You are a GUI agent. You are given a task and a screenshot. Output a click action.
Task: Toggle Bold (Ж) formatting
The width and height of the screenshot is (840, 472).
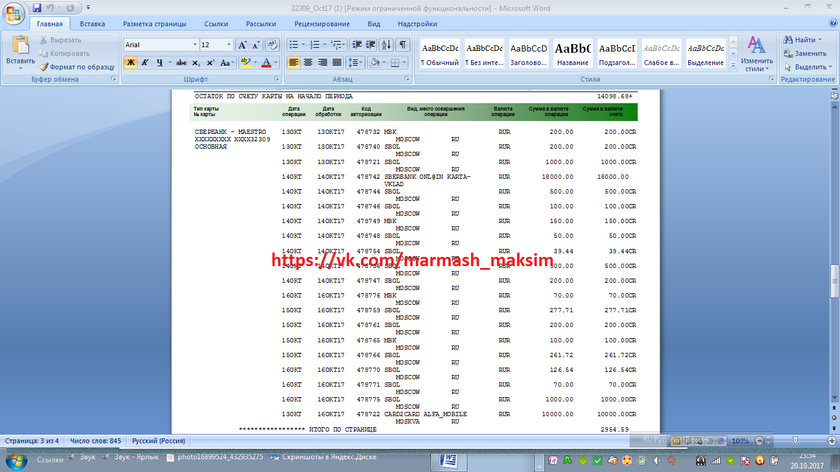pyautogui.click(x=130, y=63)
